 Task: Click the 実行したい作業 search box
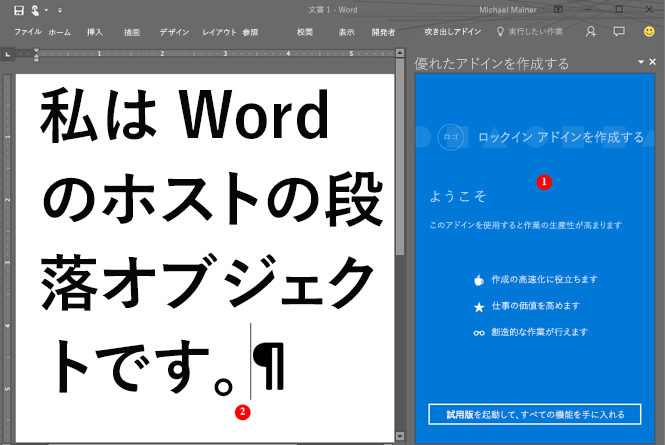[x=536, y=32]
